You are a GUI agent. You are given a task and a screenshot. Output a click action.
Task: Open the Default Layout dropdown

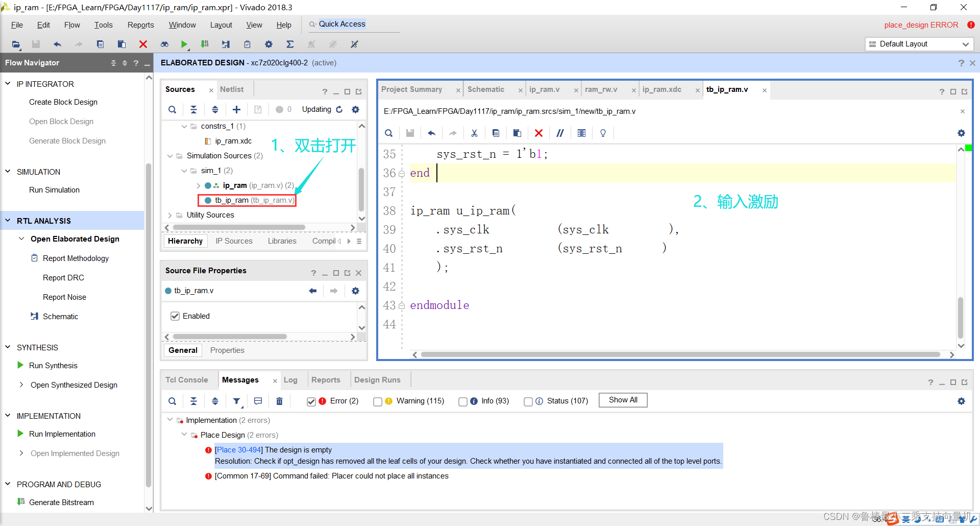tap(919, 44)
